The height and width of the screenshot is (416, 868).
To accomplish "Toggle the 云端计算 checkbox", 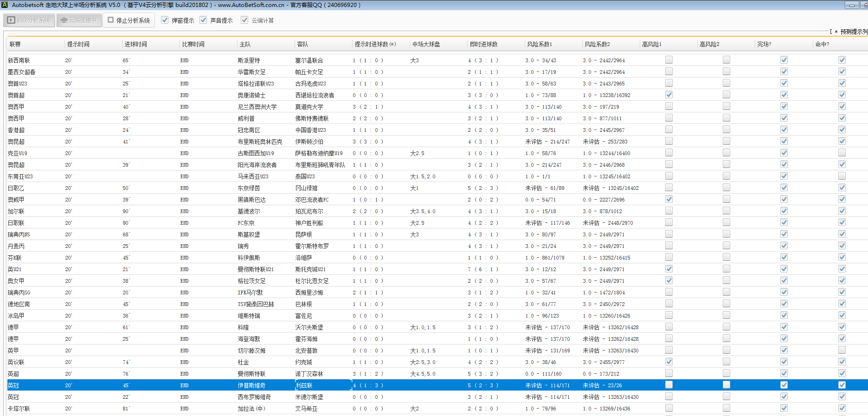I will coord(244,20).
